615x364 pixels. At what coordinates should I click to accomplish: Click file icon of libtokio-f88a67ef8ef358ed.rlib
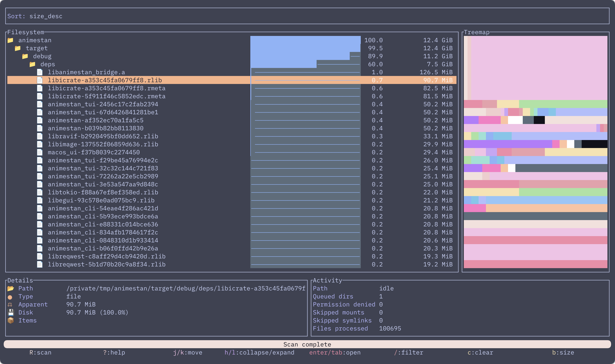coord(40,192)
